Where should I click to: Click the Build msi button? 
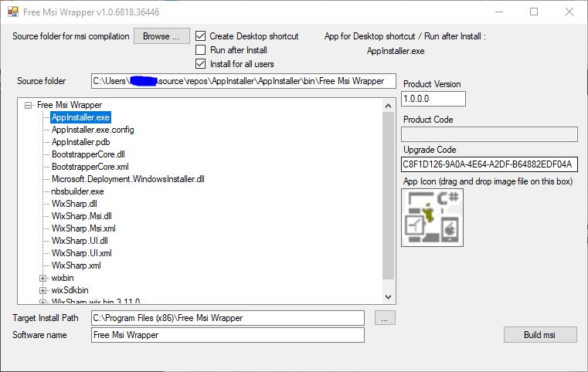click(540, 335)
